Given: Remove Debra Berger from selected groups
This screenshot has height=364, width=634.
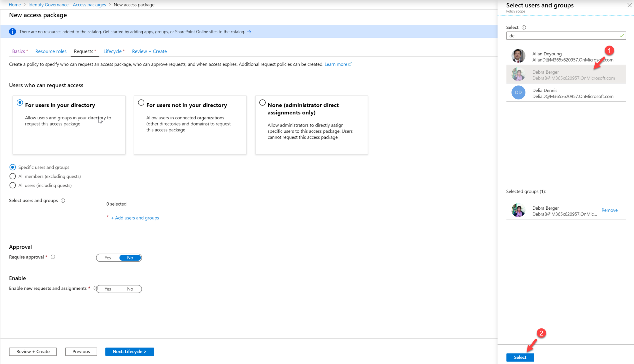Looking at the screenshot, I should coord(609,210).
